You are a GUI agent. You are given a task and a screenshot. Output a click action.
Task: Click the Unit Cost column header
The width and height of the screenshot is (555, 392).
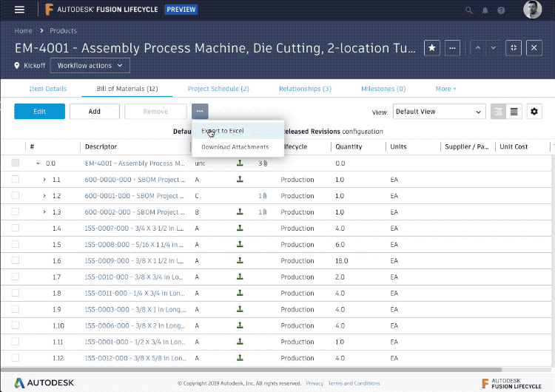click(514, 146)
